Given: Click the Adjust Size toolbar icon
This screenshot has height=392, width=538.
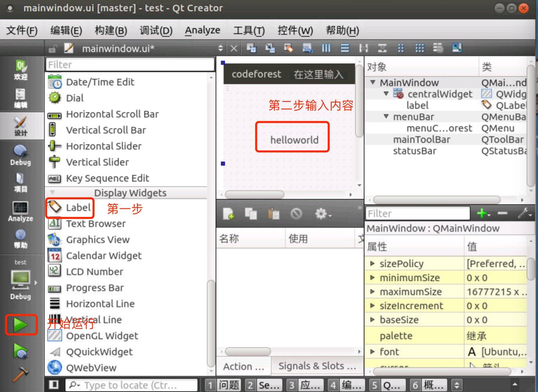Looking at the screenshot, I should tap(457, 48).
